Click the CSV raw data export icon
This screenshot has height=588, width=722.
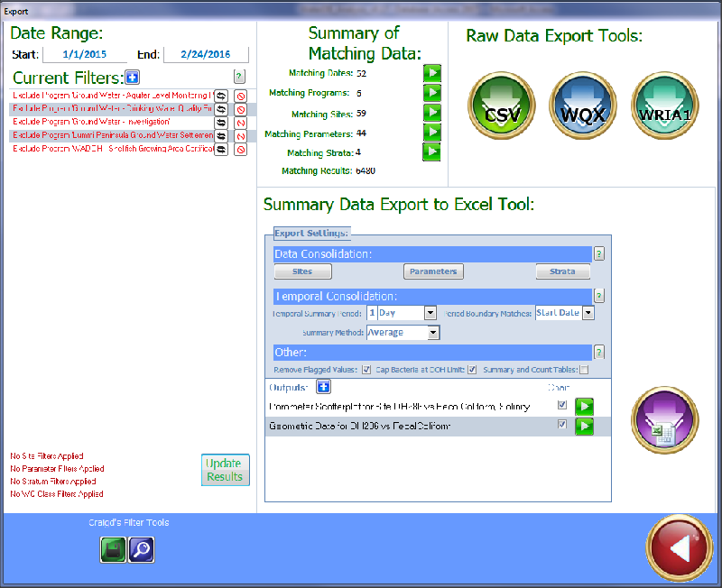point(502,106)
